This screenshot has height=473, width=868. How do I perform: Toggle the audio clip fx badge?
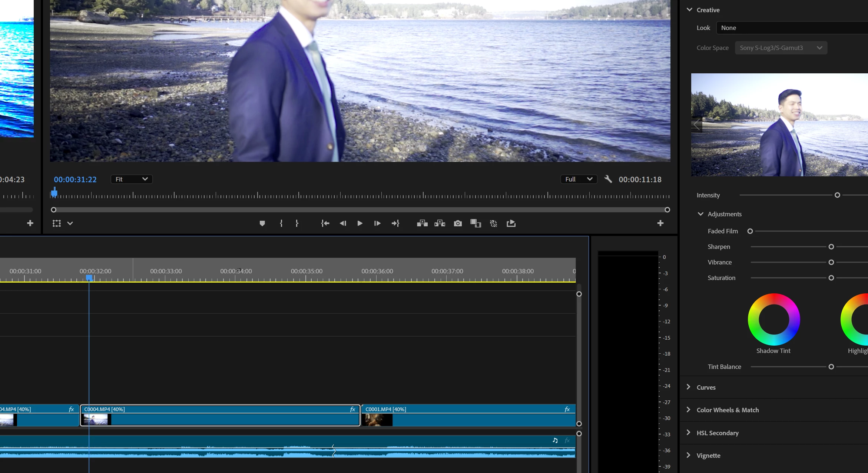pos(567,440)
